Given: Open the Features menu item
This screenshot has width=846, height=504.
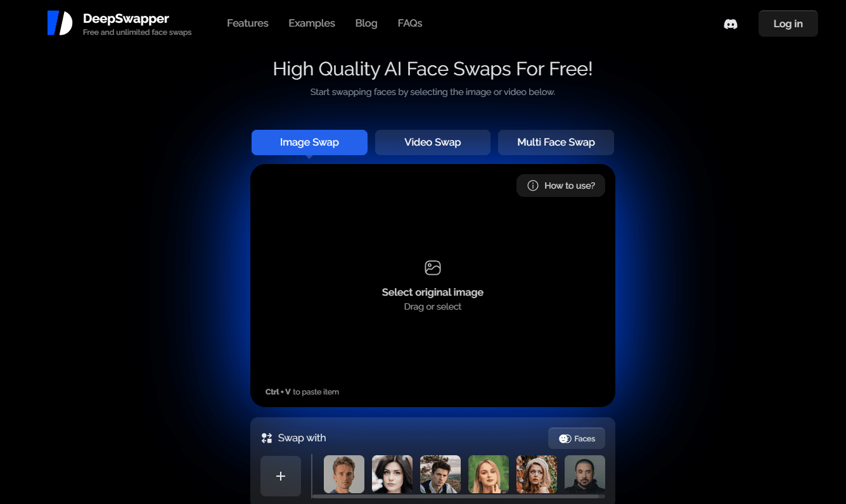Looking at the screenshot, I should coord(248,23).
